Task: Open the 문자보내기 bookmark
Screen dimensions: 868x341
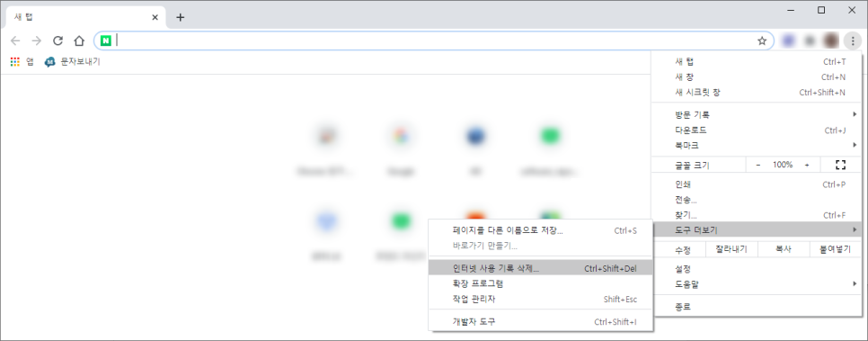Action: (x=73, y=62)
